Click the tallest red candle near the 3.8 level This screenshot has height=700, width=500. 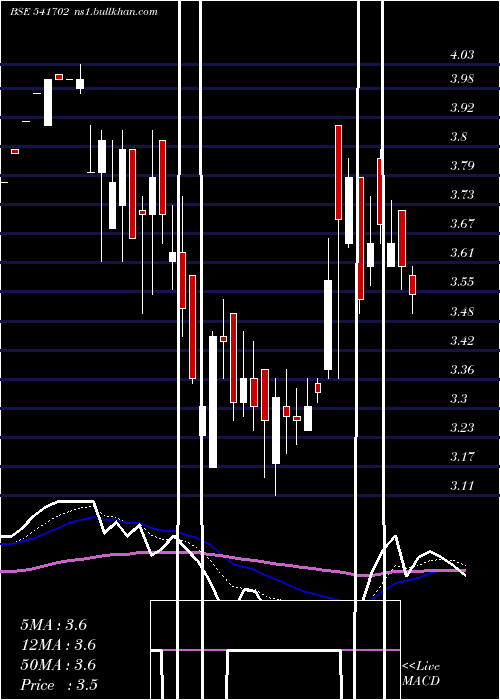[339, 172]
